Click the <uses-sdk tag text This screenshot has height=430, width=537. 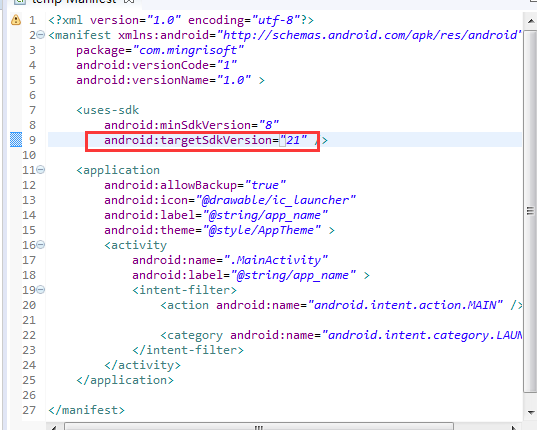click(x=108, y=110)
